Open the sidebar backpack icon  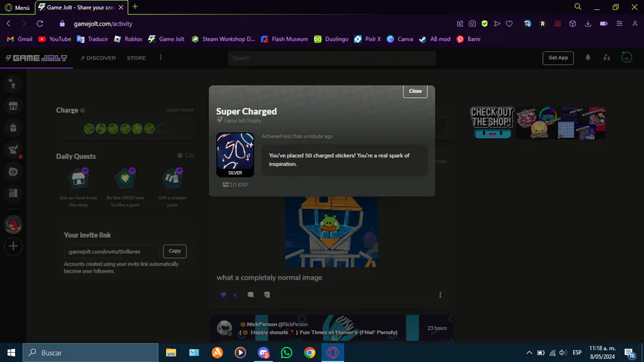point(13,127)
